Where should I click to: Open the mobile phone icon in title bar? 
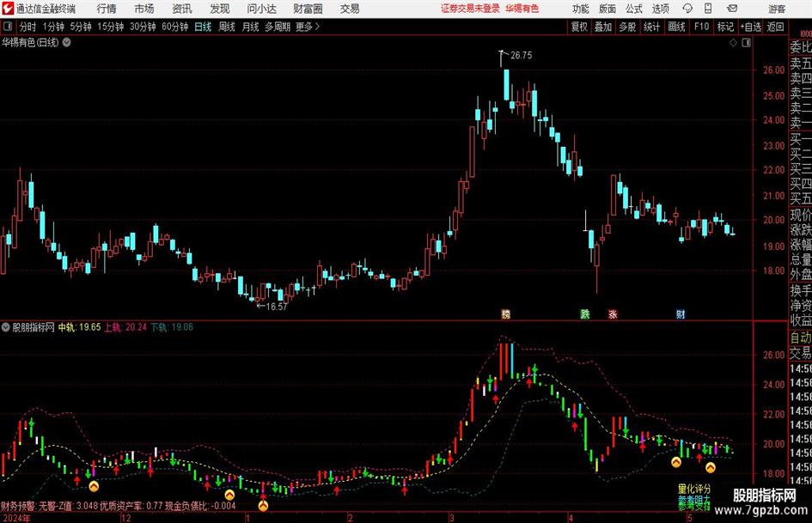(x=708, y=9)
